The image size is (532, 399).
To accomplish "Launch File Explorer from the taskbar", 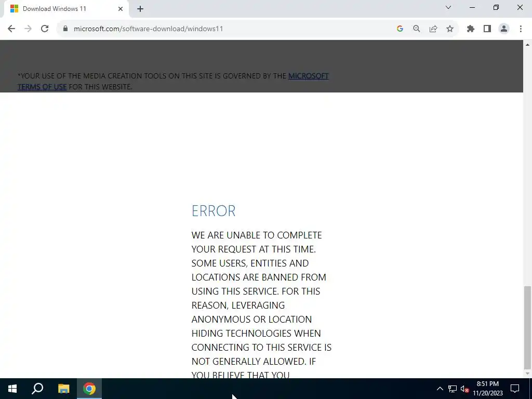I will [63, 389].
